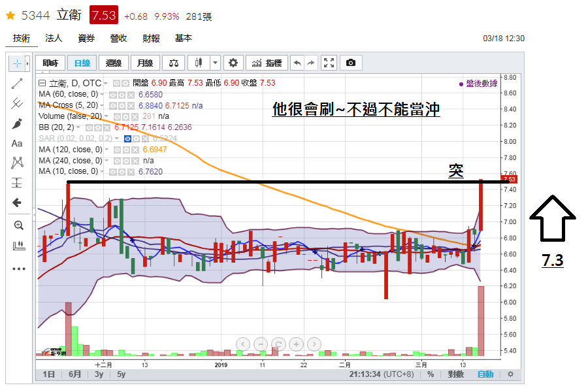
Task: Switch to the 法人 tab
Action: point(54,39)
